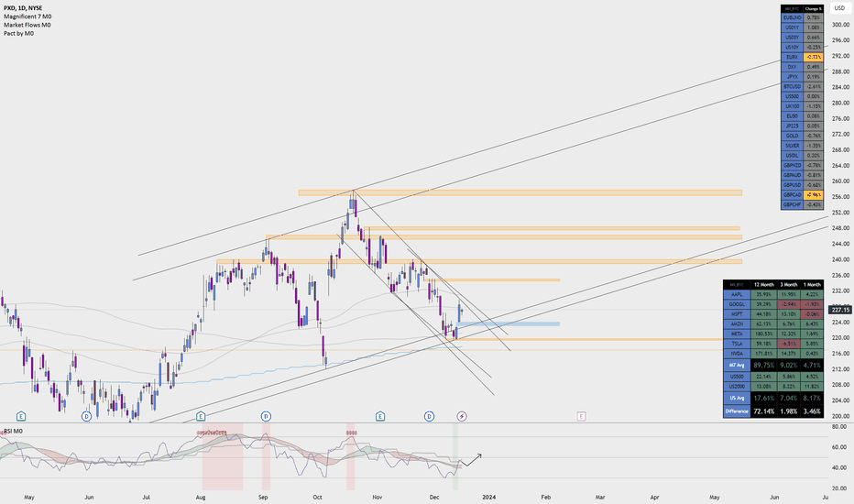Click the EUBUND row label
The width and height of the screenshot is (854, 504).
pos(792,17)
